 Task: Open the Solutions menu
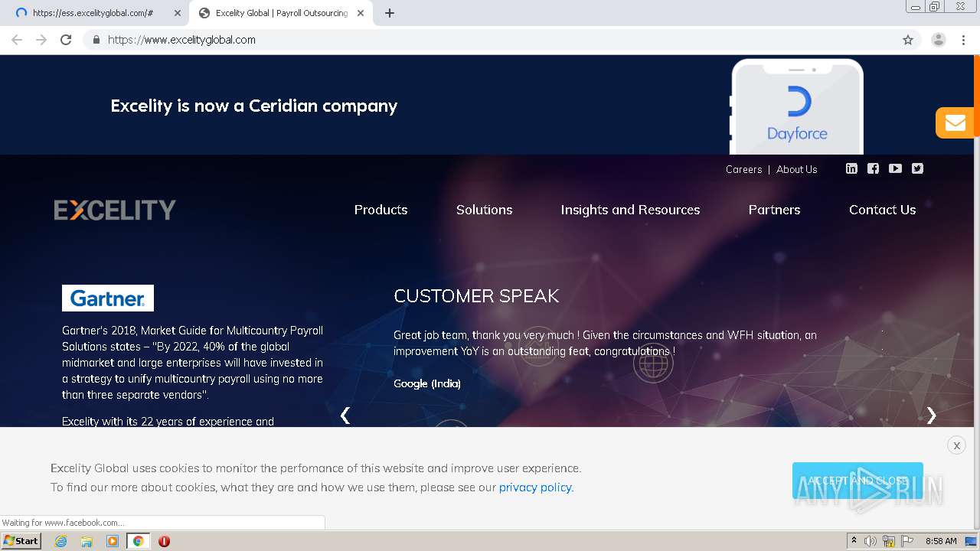point(485,210)
